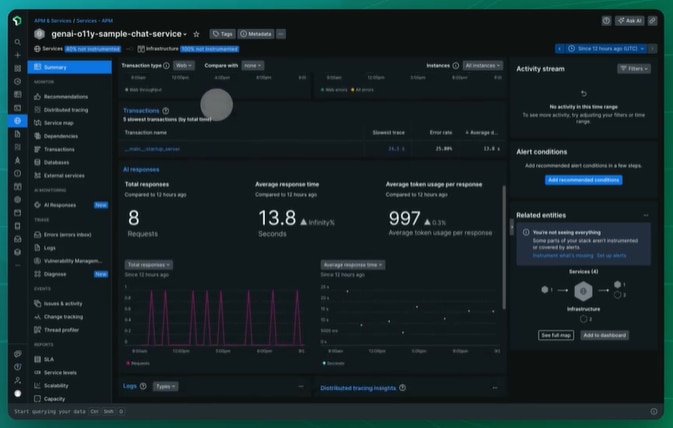This screenshot has width=673, height=428.
Task: Click the document icon below the highlighted rail icon
Action: point(18,134)
